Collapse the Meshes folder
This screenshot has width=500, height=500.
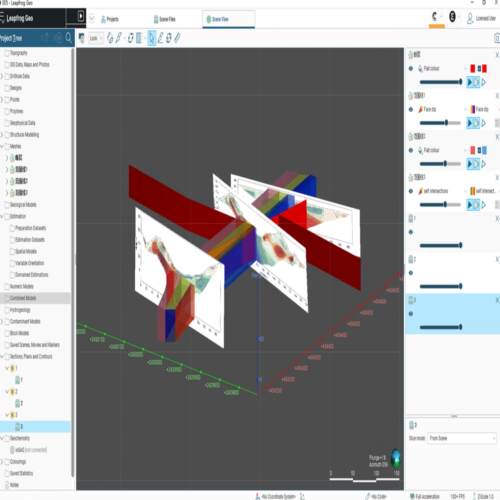click(x=2, y=146)
